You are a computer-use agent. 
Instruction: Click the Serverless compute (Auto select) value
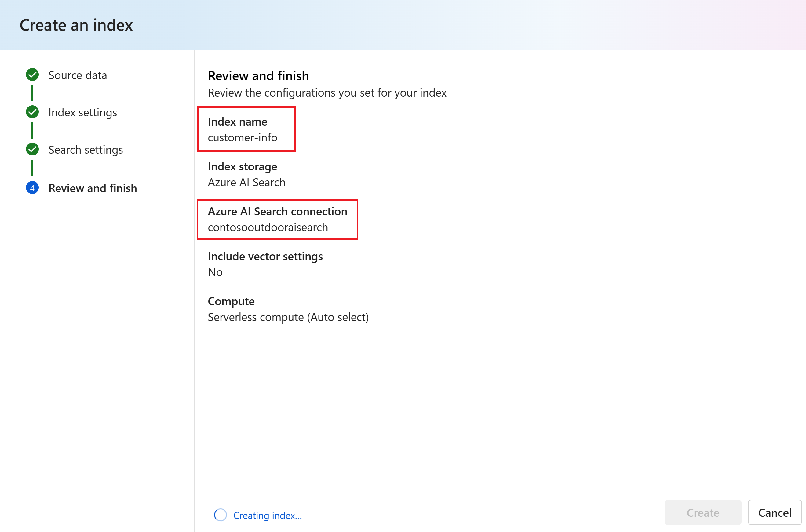coord(288,317)
